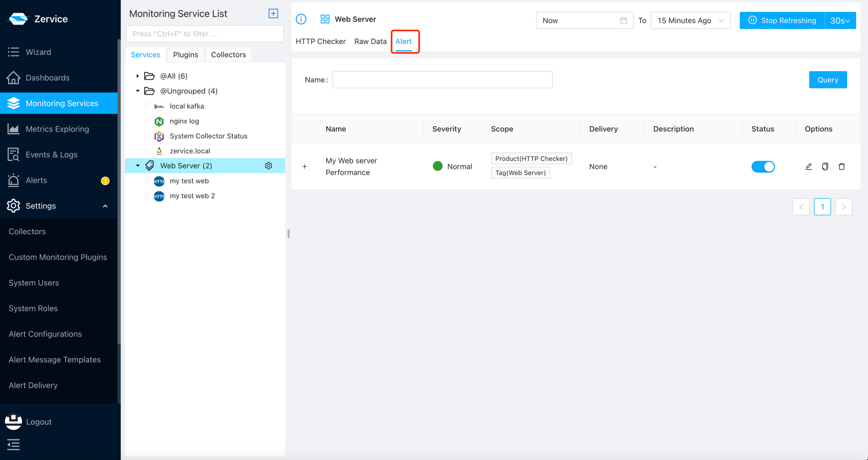Open the 30s refresh interval dropdown

click(840, 20)
